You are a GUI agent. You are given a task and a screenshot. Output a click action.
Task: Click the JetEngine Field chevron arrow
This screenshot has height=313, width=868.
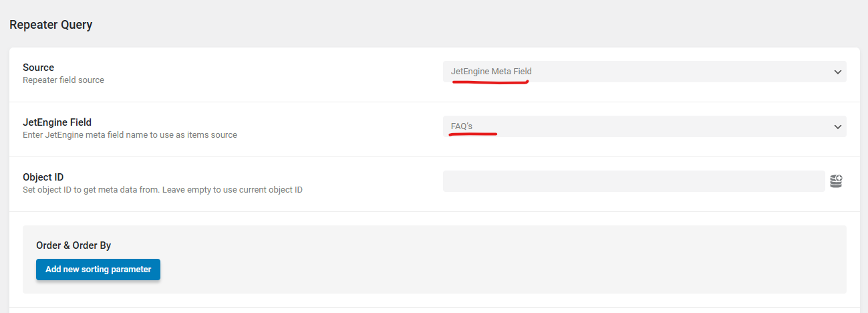837,127
